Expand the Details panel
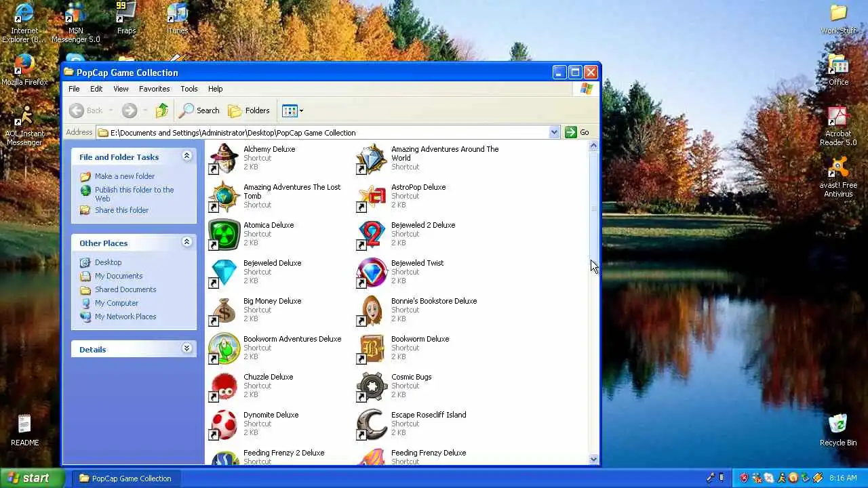Viewport: 868px width, 488px height. (x=186, y=349)
